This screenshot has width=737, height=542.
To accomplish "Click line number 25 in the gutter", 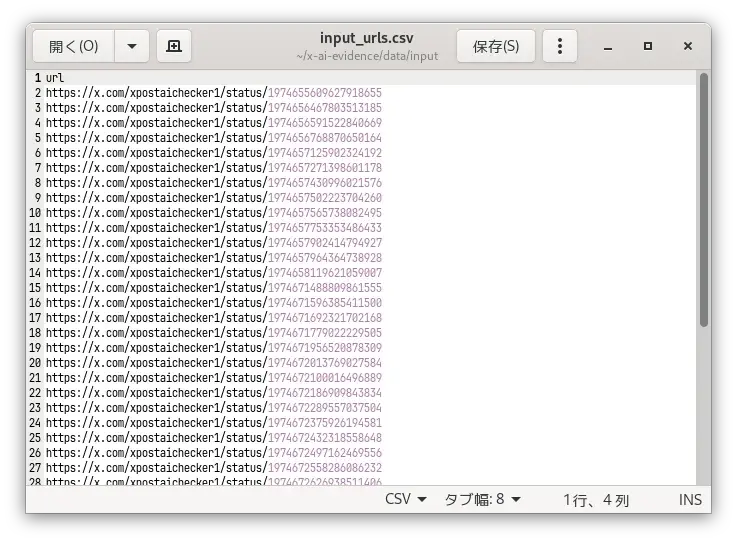I will tap(36, 438).
